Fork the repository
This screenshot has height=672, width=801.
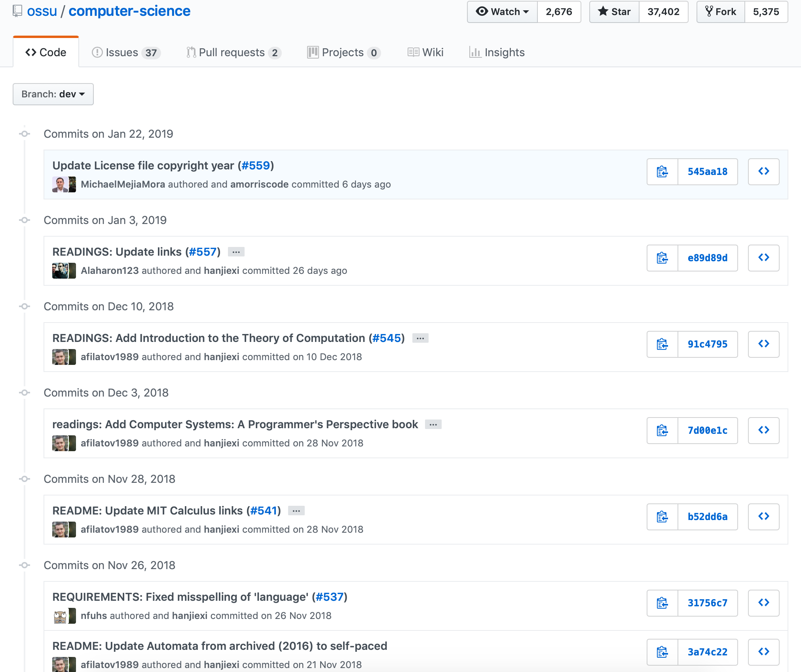721,12
